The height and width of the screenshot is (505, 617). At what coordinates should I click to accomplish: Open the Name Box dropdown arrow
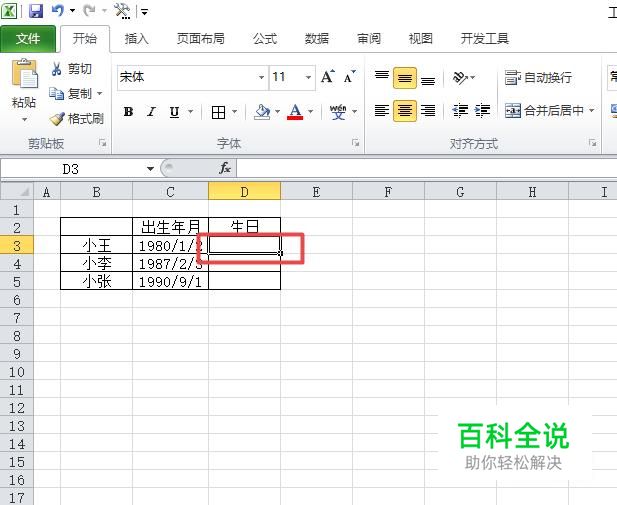[x=150, y=169]
